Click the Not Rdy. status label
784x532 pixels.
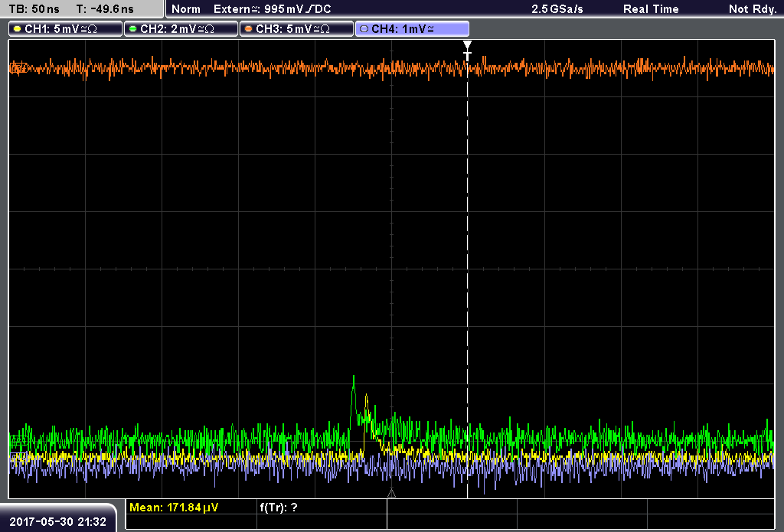point(753,9)
